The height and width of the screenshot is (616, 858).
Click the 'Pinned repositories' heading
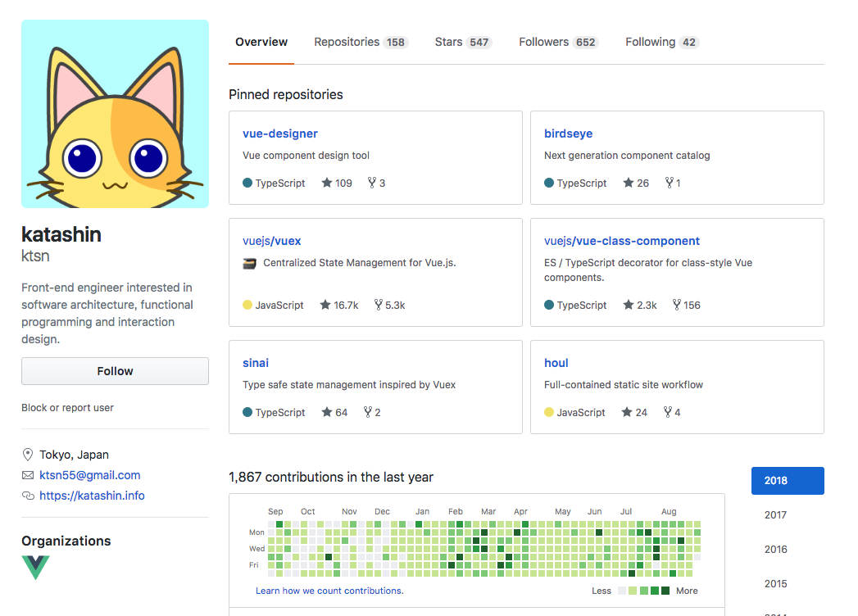coord(286,95)
